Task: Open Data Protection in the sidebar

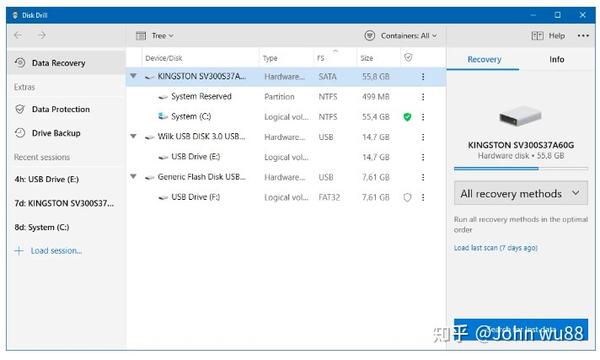Action: pos(66,109)
